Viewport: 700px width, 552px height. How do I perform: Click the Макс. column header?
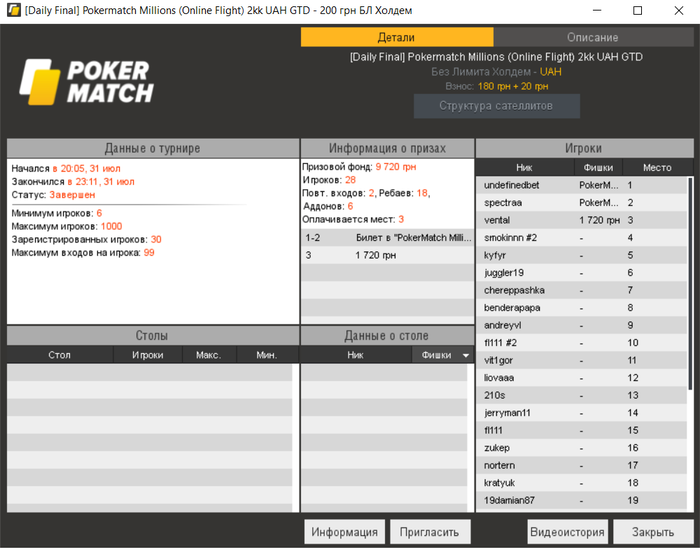(209, 355)
